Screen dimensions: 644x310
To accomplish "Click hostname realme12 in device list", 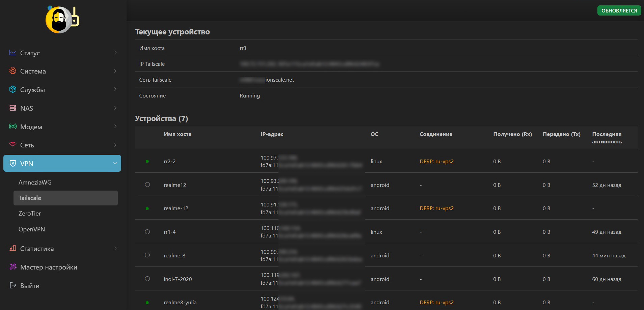I will coord(175,185).
